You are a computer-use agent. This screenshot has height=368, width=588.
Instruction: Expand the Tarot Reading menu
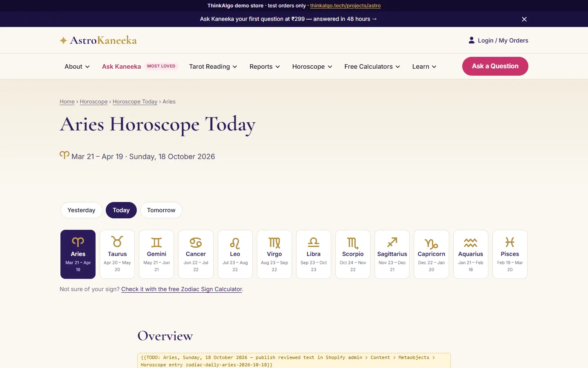(213, 67)
